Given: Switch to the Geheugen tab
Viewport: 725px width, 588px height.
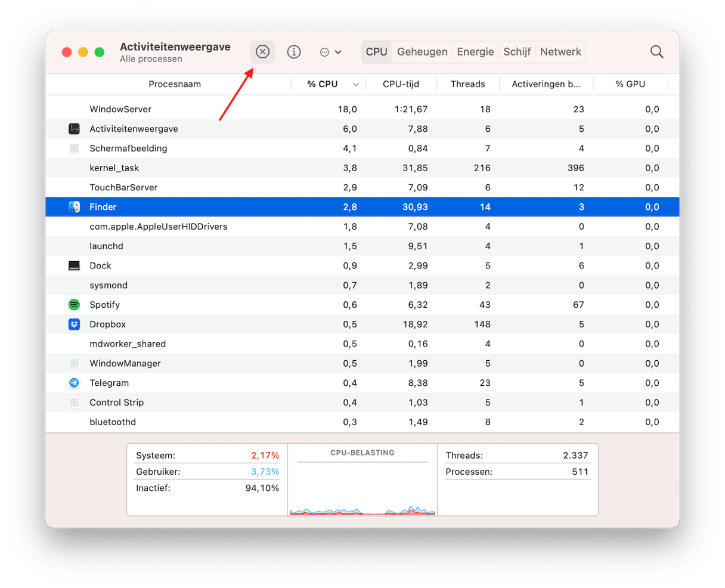Looking at the screenshot, I should [x=422, y=52].
